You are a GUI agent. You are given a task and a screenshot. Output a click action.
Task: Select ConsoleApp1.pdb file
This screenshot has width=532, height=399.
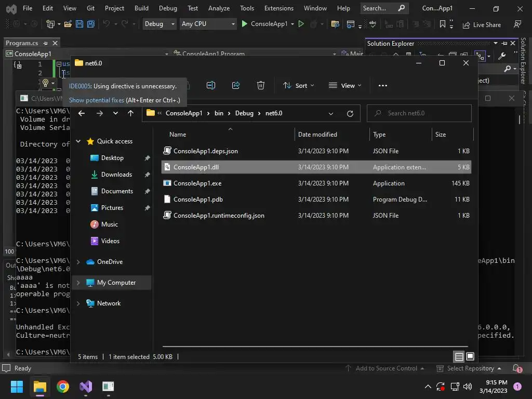pos(316,199)
